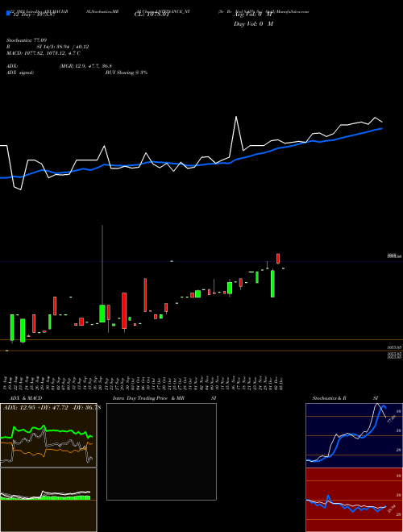Click the '(MGR) 12.9, 47.7, 36.8' values
Viewport: 403px width, 532px height.
[85, 66]
